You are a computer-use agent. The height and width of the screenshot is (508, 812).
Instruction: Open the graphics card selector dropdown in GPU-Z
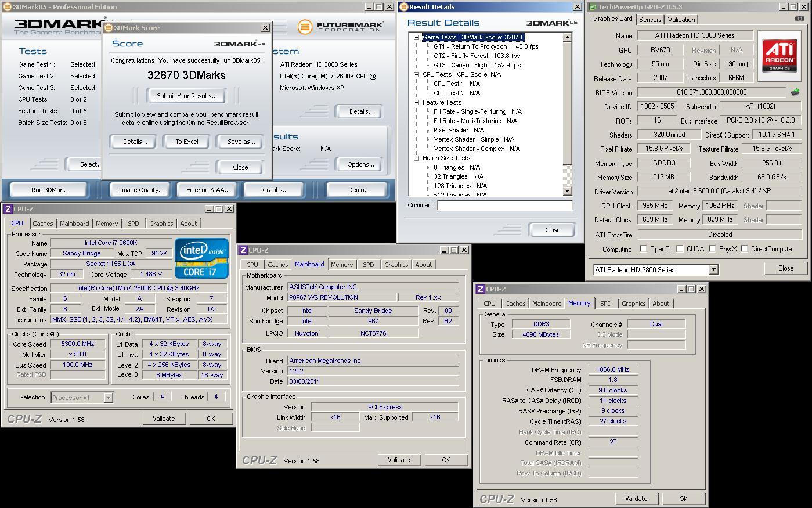tap(713, 269)
